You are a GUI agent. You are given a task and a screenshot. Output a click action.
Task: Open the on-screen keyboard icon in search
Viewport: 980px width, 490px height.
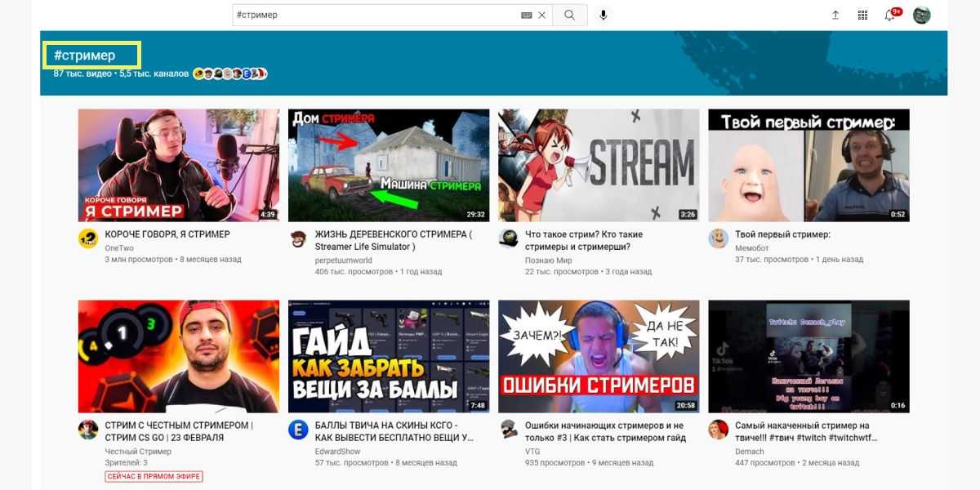pos(527,15)
